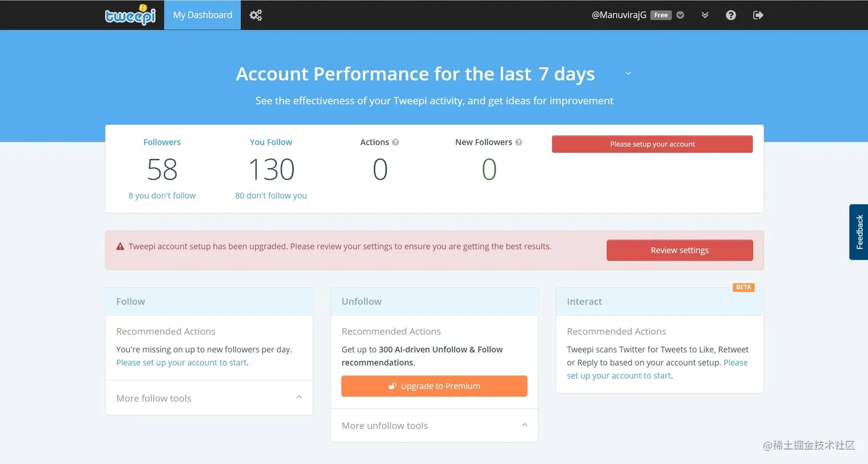Click the Follow panel header
The height and width of the screenshot is (464, 868).
209,302
